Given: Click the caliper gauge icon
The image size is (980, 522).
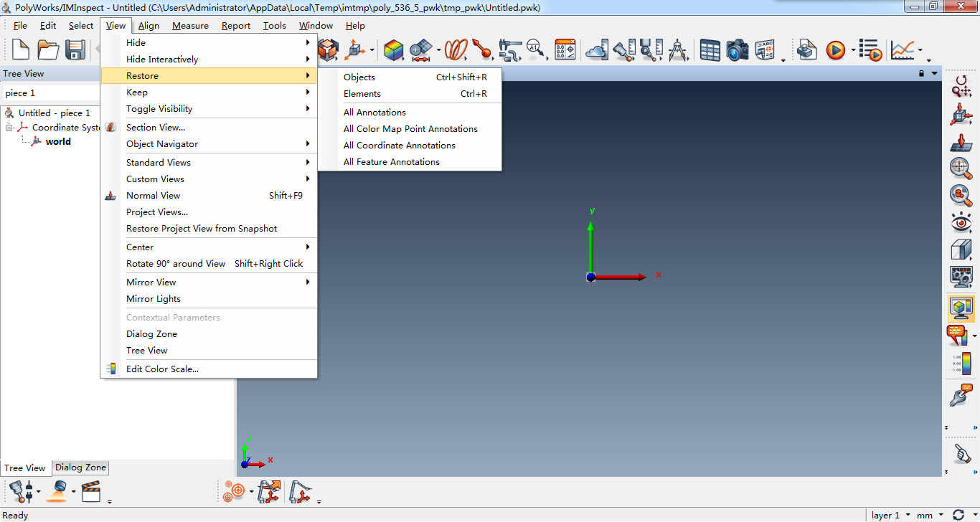Looking at the screenshot, I should (x=510, y=49).
